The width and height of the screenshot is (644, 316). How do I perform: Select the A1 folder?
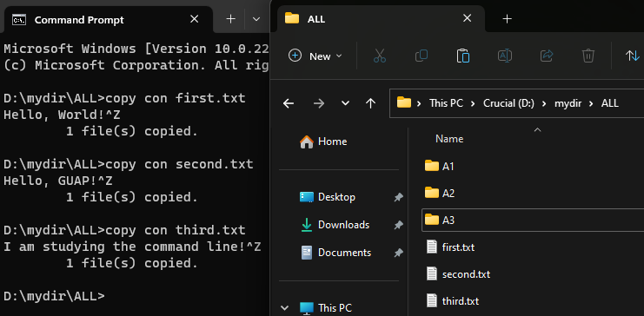pyautogui.click(x=448, y=166)
